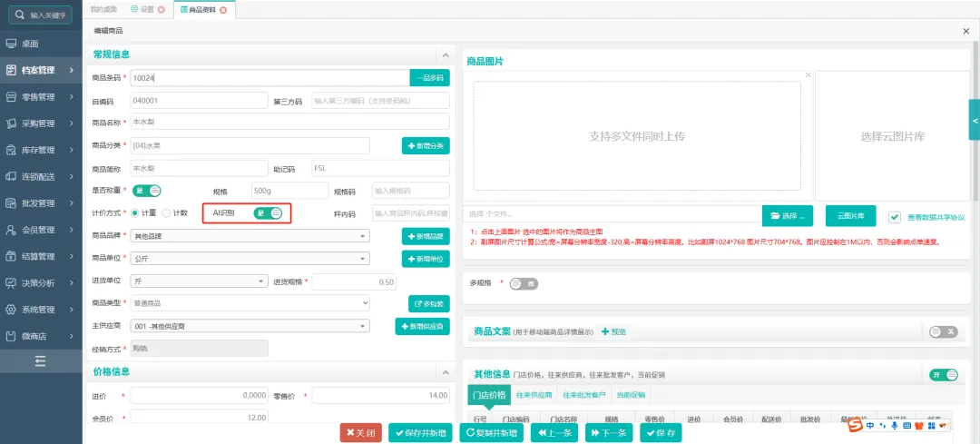
Task: Open the 进货单位 dropdown
Action: click(199, 281)
